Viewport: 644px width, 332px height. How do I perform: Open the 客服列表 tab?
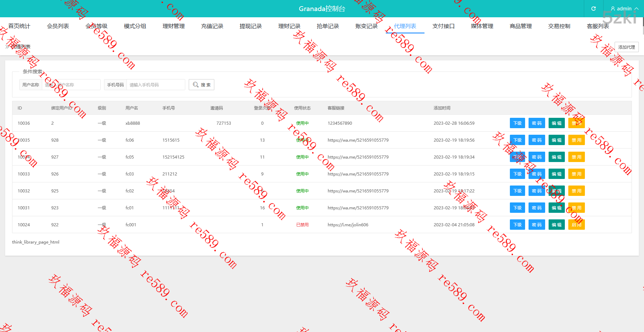[598, 26]
